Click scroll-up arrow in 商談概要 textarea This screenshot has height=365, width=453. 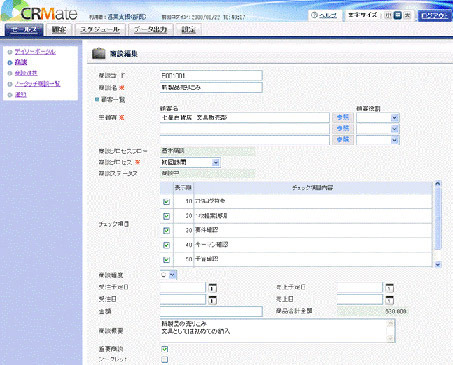coord(390,323)
